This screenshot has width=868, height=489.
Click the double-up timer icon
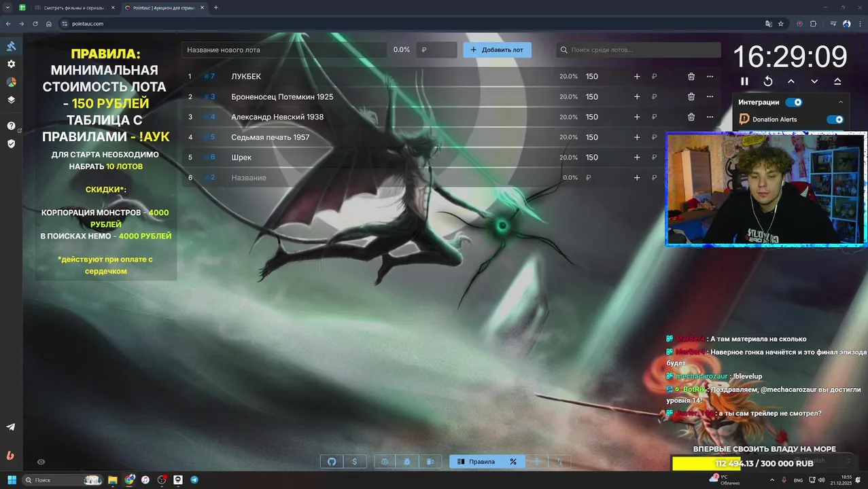(837, 81)
